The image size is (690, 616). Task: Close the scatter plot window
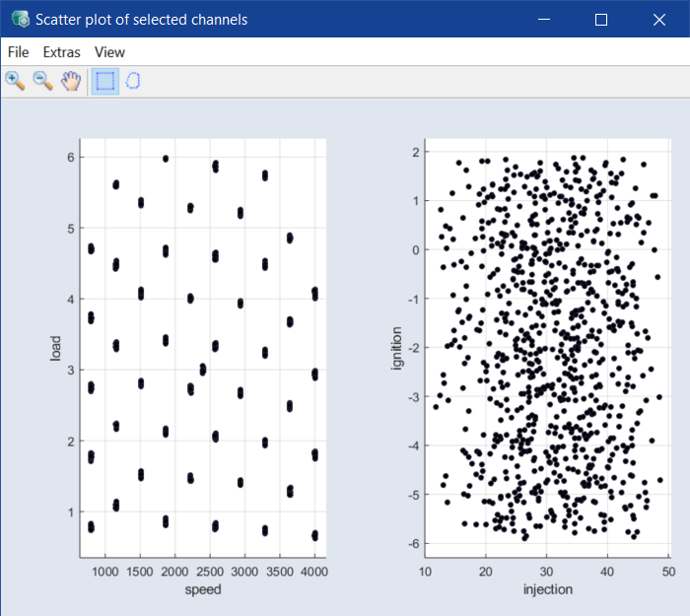click(658, 20)
